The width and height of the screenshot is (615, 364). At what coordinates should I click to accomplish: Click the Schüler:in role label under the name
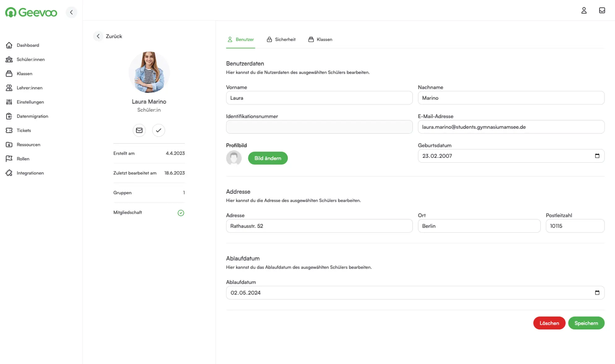(x=149, y=110)
